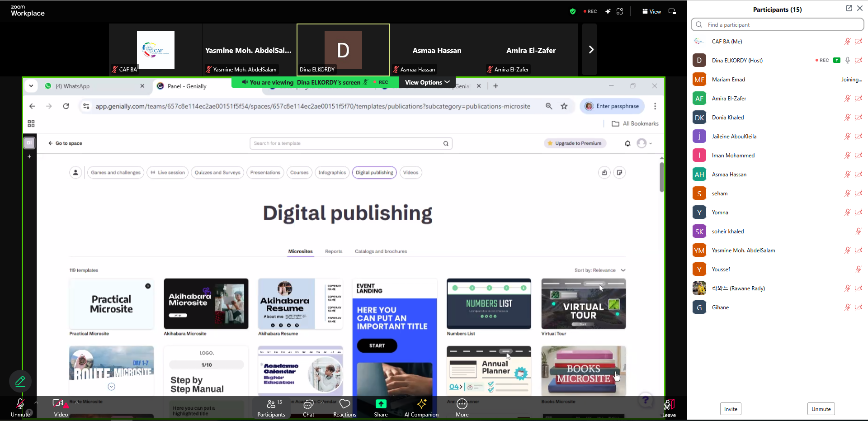Click Upgrade to Premium button
This screenshot has width=868, height=421.
pyautogui.click(x=575, y=143)
